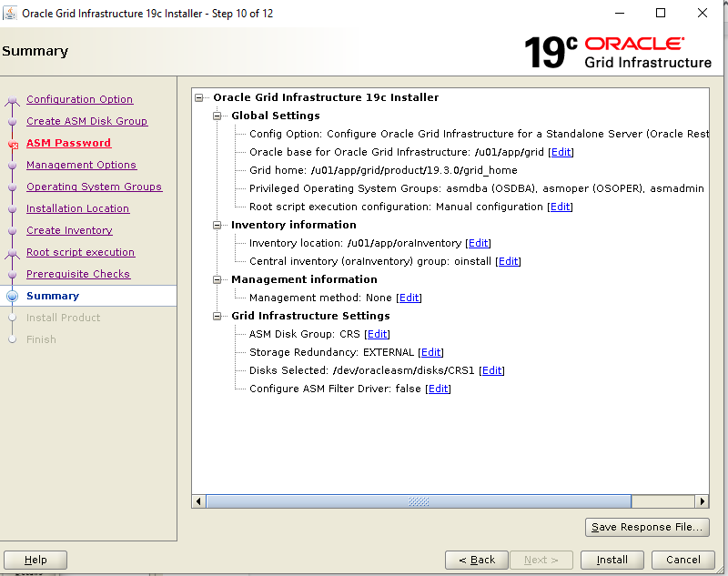The width and height of the screenshot is (728, 576).
Task: Edit the Inventory location
Action: tap(479, 243)
